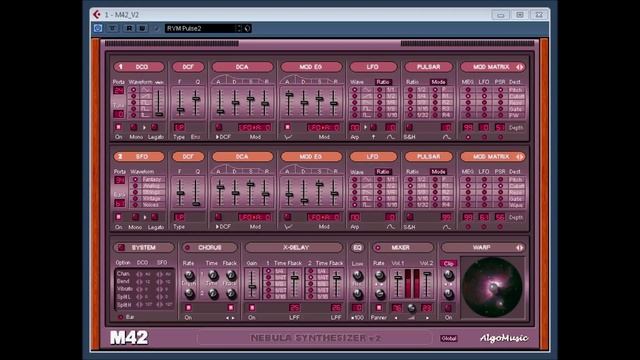Click the arrows on the WARP header
Image resolution: width=640 pixels, height=360 pixels.
(x=519, y=248)
